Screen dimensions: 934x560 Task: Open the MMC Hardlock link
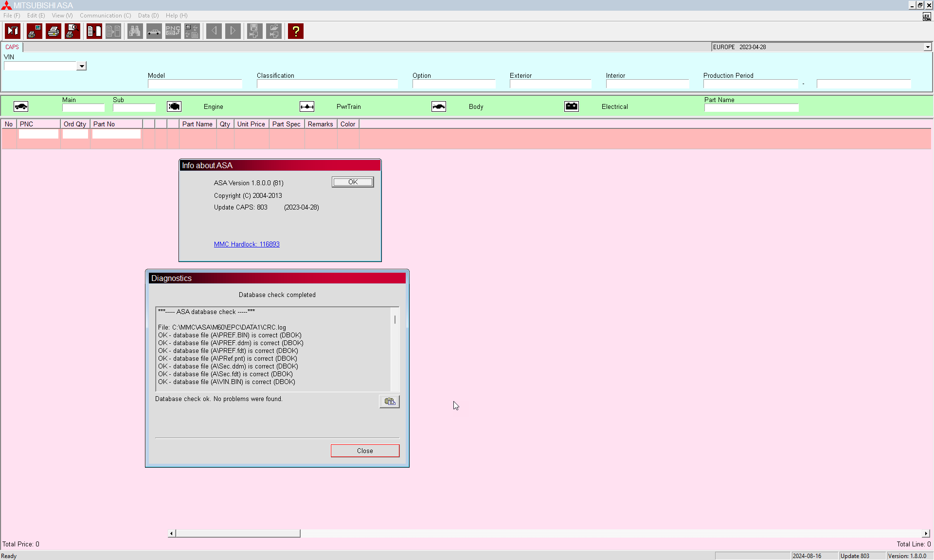tap(247, 244)
